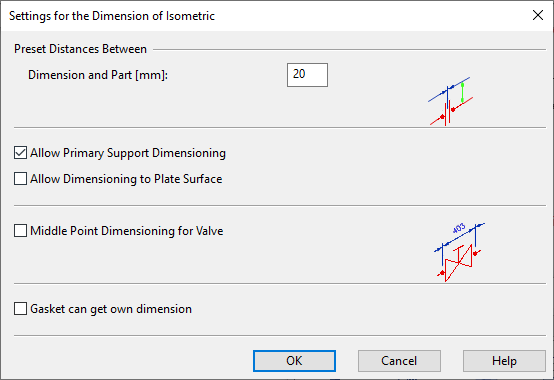Viewport: 554px width, 380px height.
Task: Click the Allow Dimensioning to Plate Surface label
Action: point(126,179)
